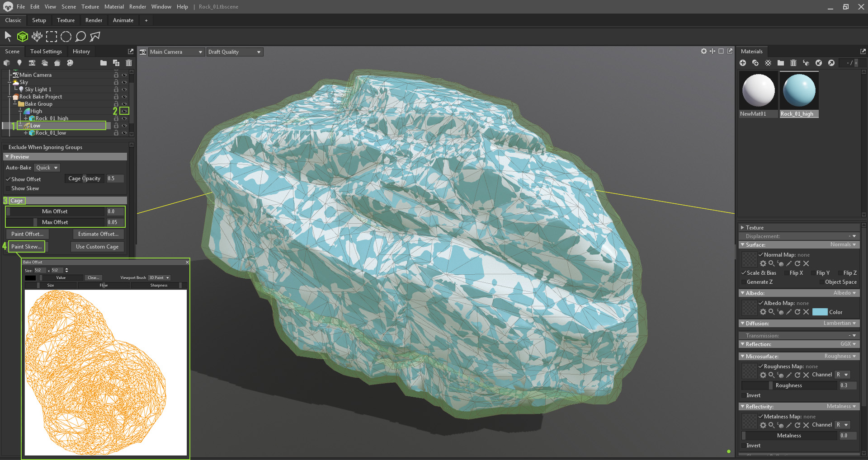The height and width of the screenshot is (460, 868).
Task: Select the rectangular marquee selection tool
Action: point(52,37)
